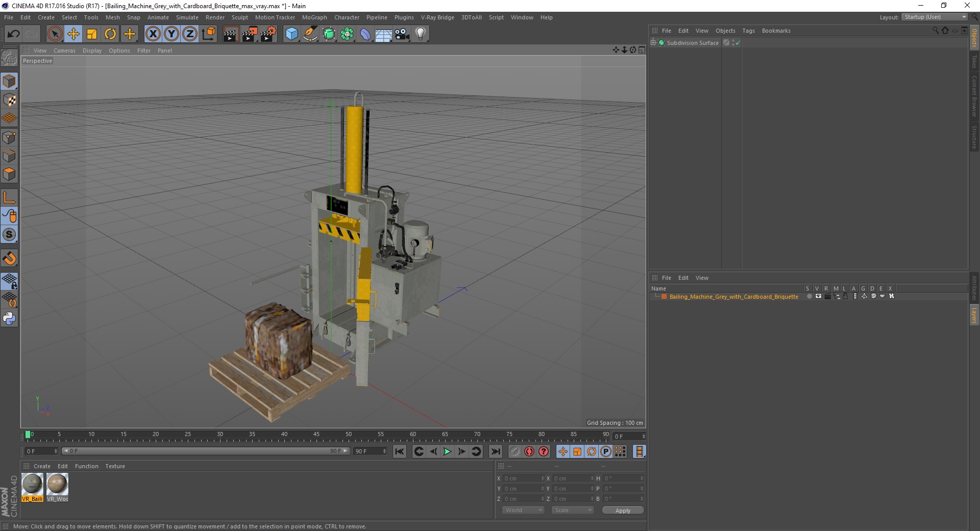The width and height of the screenshot is (980, 531).
Task: Click the current frame 0 F field
Action: [x=41, y=451]
